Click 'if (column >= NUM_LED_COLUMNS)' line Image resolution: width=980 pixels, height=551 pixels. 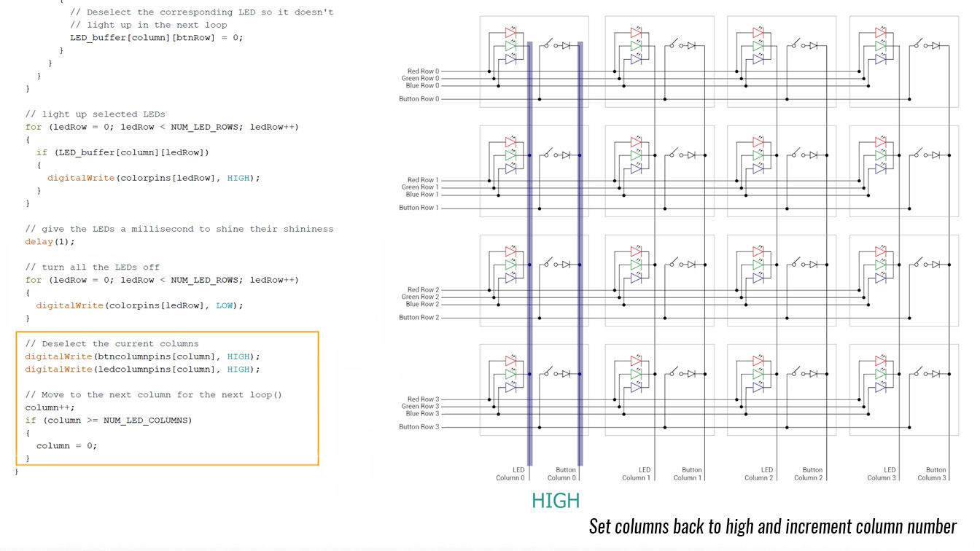109,421
